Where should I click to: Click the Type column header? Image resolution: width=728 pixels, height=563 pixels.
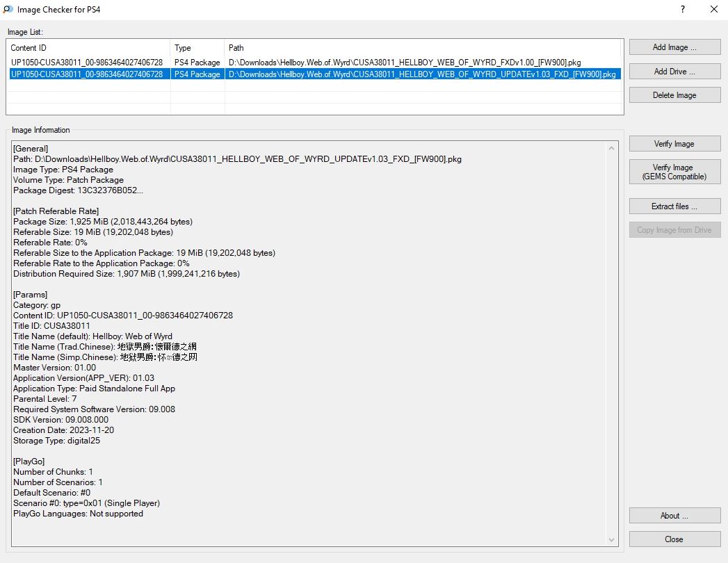[197, 48]
